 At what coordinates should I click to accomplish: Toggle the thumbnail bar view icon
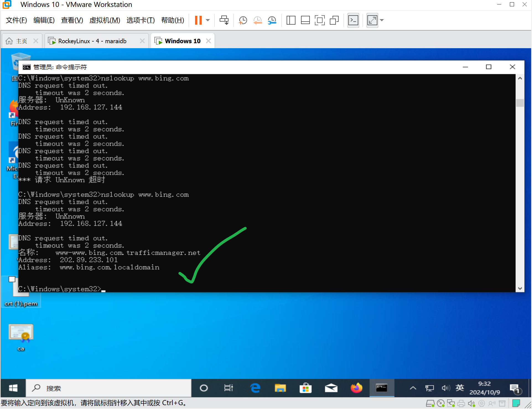click(305, 20)
